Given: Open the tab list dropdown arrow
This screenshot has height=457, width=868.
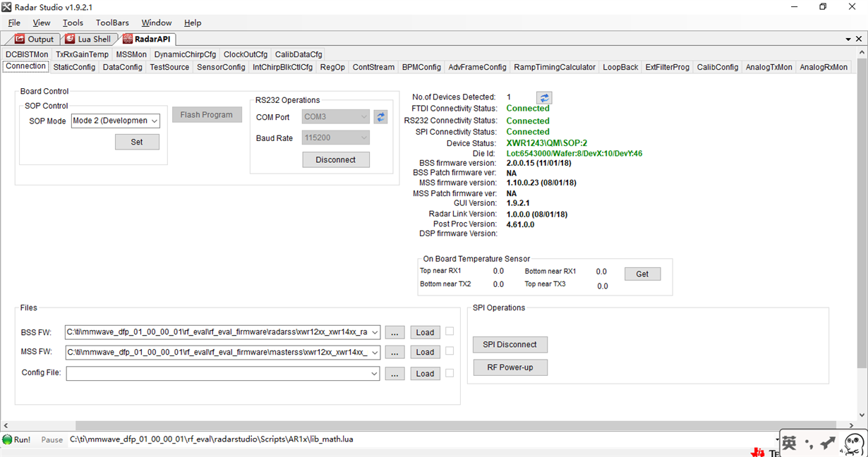Looking at the screenshot, I should (849, 39).
